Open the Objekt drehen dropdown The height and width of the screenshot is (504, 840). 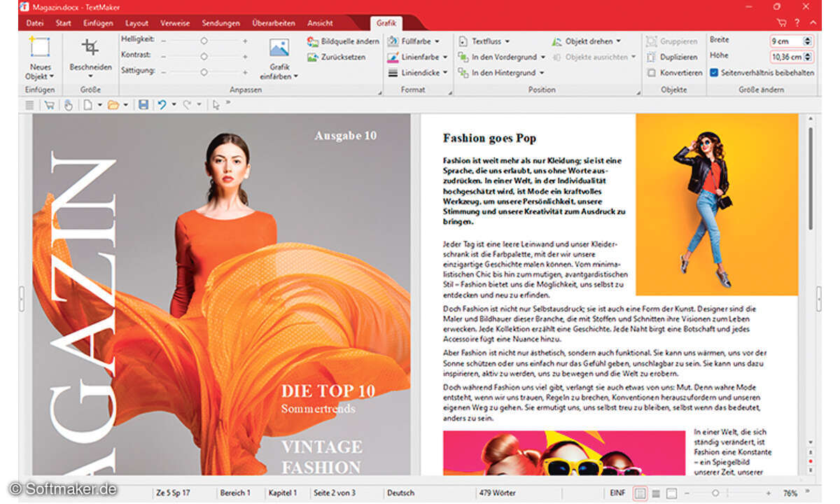click(x=618, y=42)
